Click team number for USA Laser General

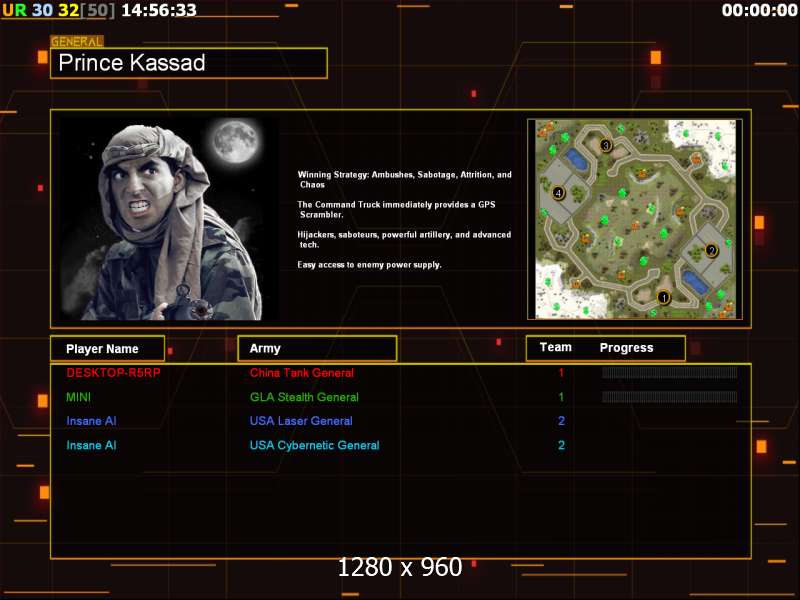pos(561,421)
